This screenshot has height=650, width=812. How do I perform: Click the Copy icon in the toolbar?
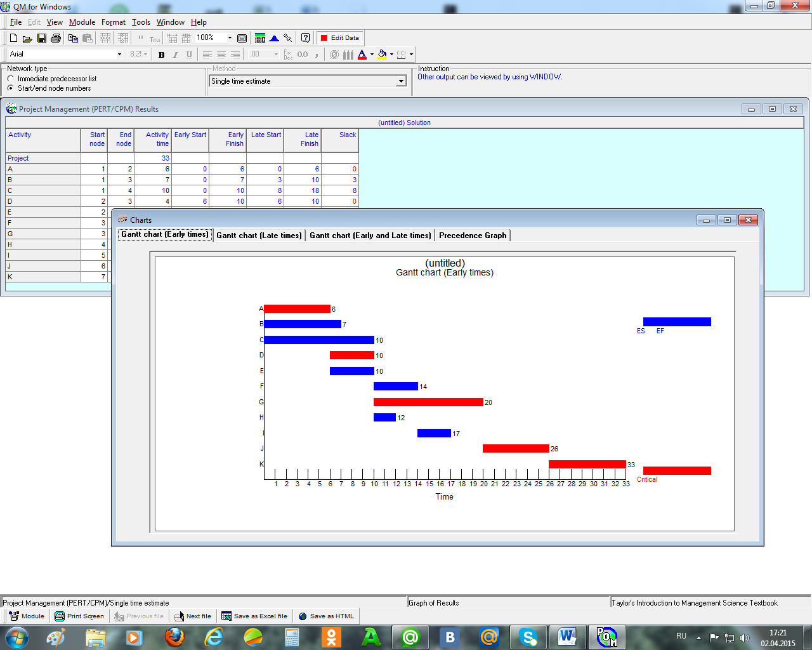coord(73,38)
